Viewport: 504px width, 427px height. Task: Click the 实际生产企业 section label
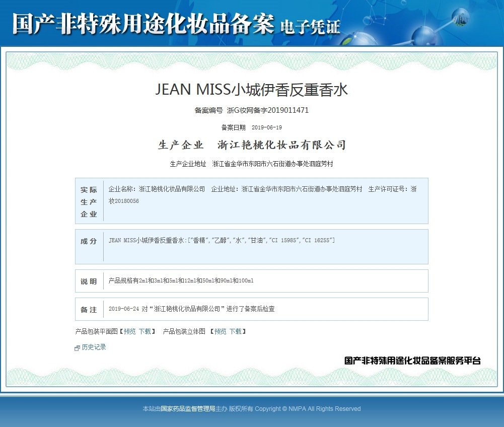click(89, 202)
